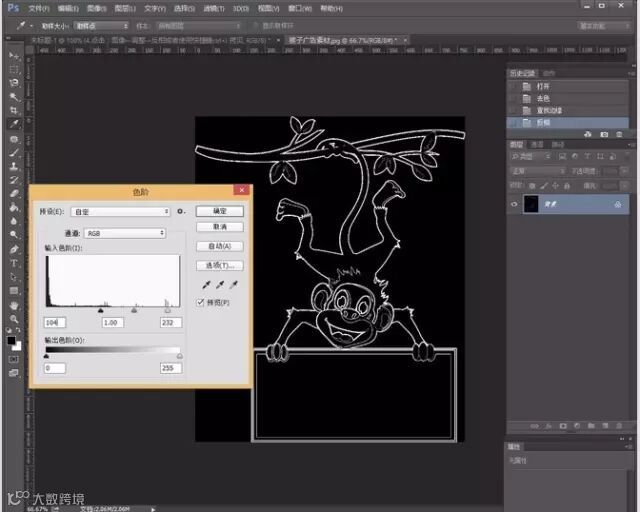
Task: Open the sample size dropdown in options bar
Action: click(101, 26)
